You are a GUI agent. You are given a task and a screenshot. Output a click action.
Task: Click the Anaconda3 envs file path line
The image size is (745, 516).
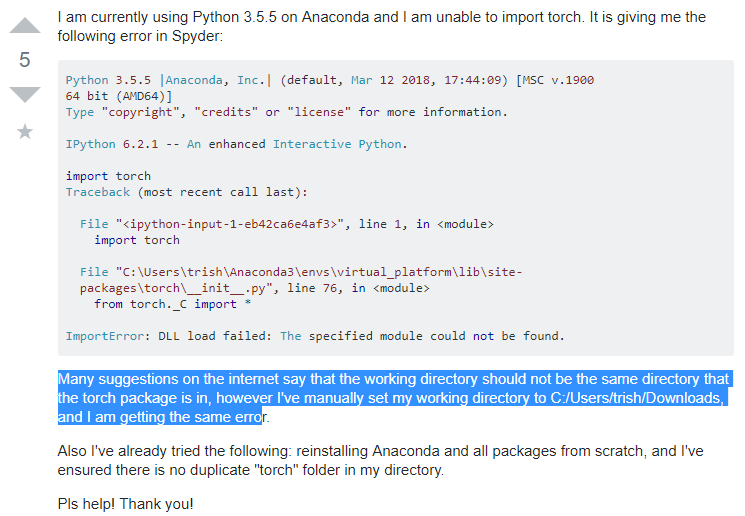click(300, 272)
